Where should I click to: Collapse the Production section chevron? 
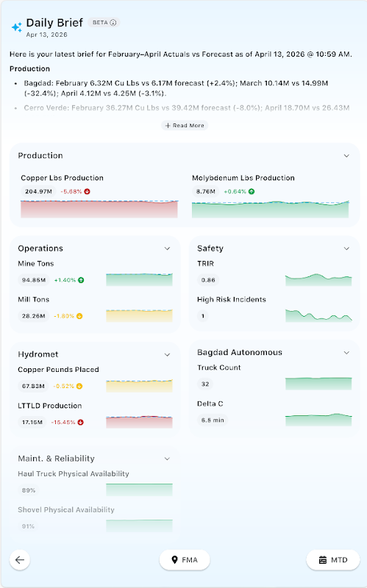pyautogui.click(x=346, y=156)
